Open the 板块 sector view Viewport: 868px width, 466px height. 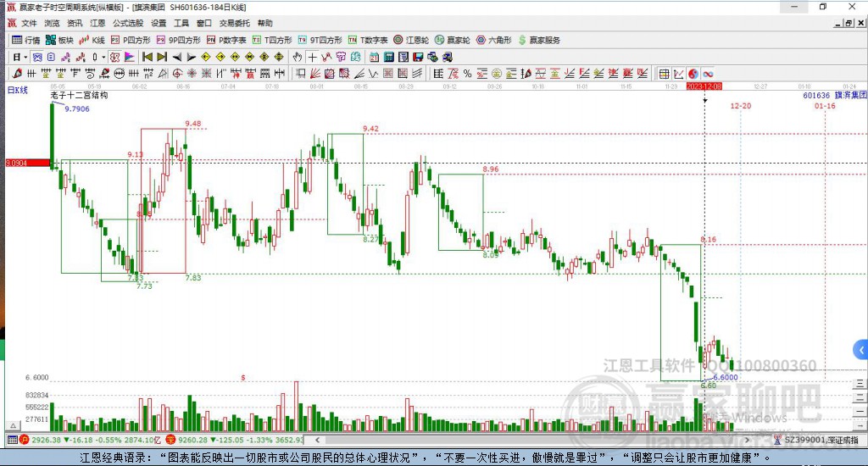coord(60,40)
